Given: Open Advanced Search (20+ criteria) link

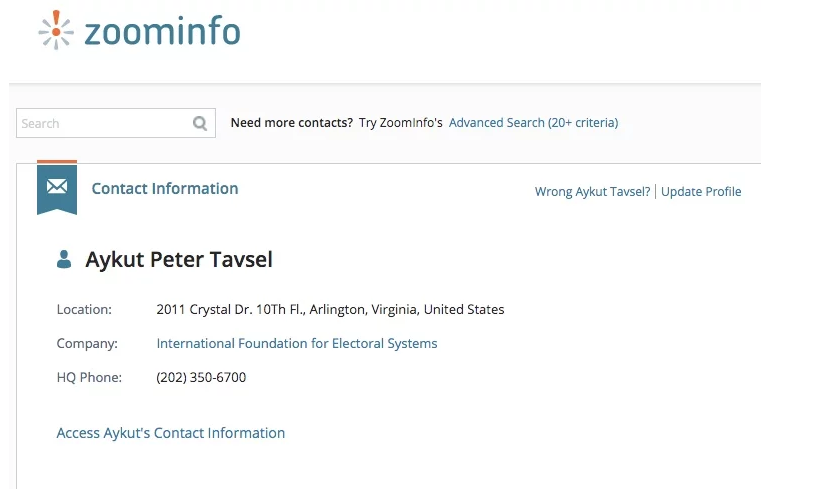Looking at the screenshot, I should click(x=533, y=123).
